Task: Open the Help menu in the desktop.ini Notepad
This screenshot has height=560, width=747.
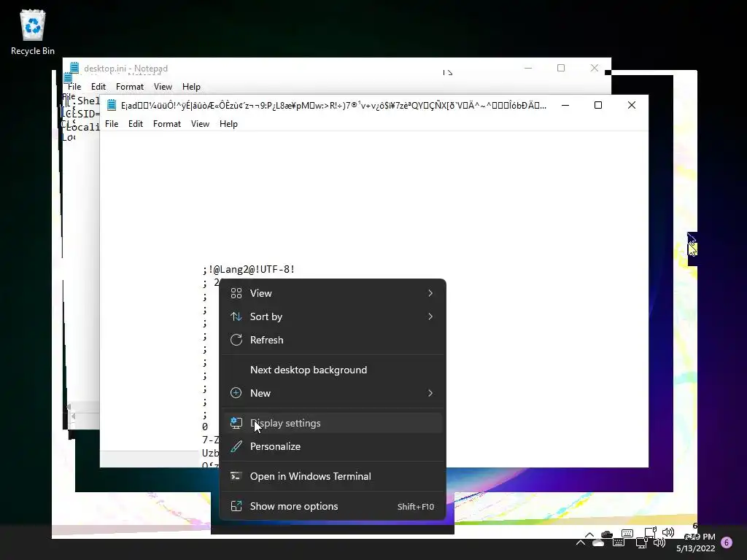Action: pos(191,87)
